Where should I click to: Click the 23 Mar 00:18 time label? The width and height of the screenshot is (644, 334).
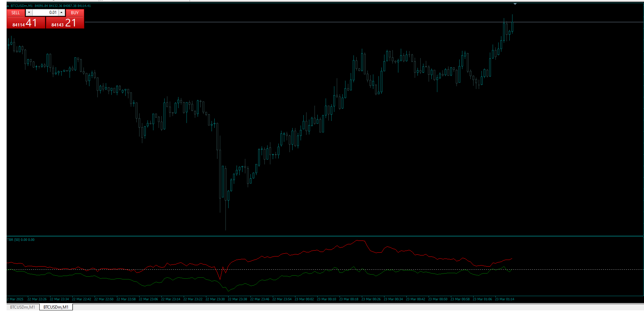point(349,299)
